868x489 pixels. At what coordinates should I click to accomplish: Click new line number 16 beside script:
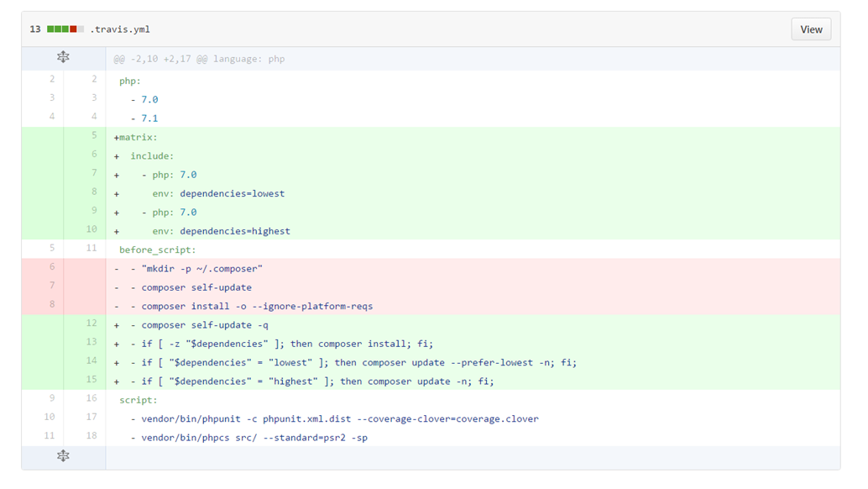click(92, 400)
